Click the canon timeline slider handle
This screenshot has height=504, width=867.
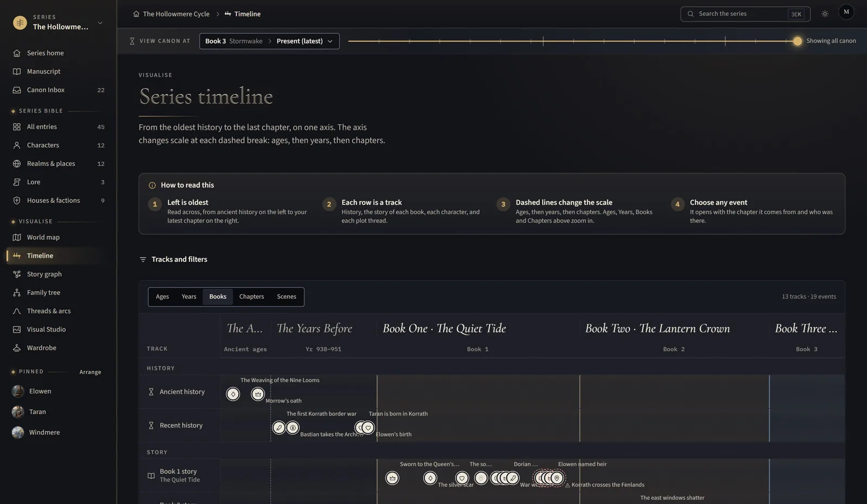coord(797,41)
